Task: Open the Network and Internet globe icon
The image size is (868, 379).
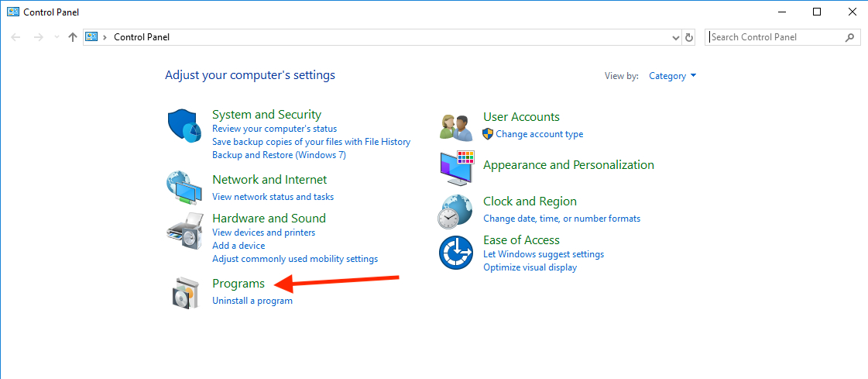Action: [184, 187]
